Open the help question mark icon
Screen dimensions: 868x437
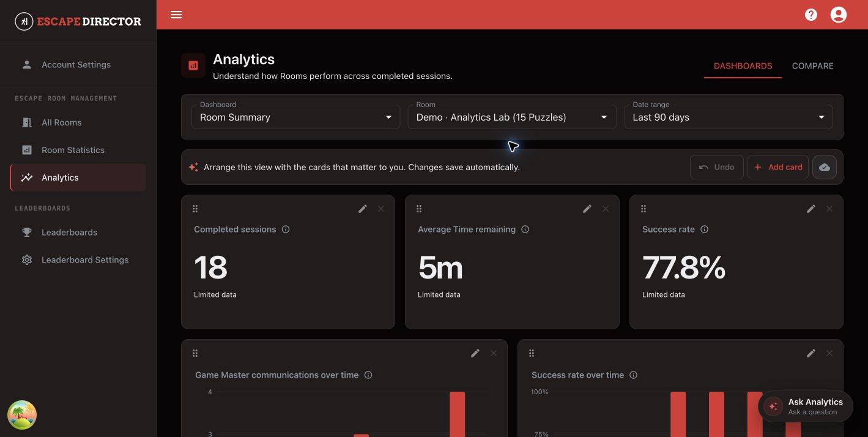811,15
